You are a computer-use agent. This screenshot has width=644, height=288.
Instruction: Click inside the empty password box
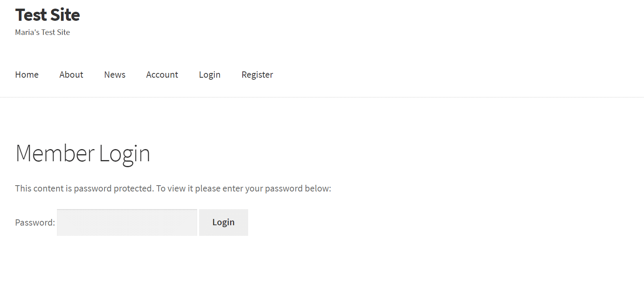127,222
